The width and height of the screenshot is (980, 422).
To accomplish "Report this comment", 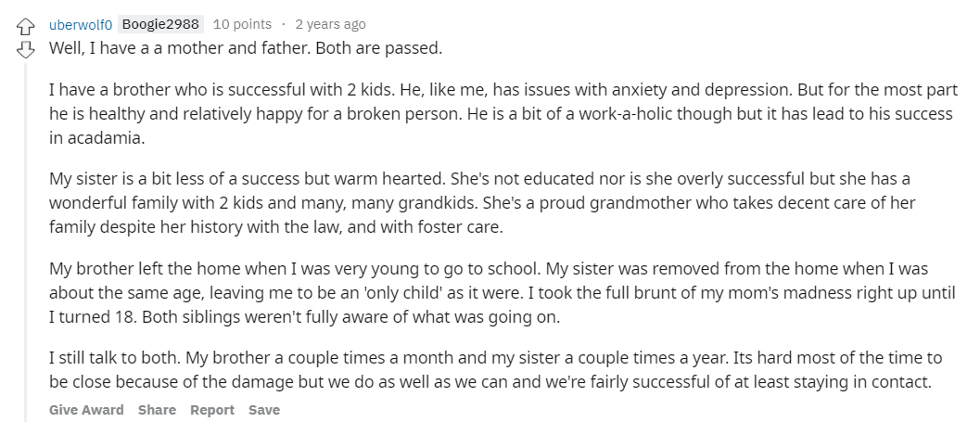I will click(x=212, y=410).
